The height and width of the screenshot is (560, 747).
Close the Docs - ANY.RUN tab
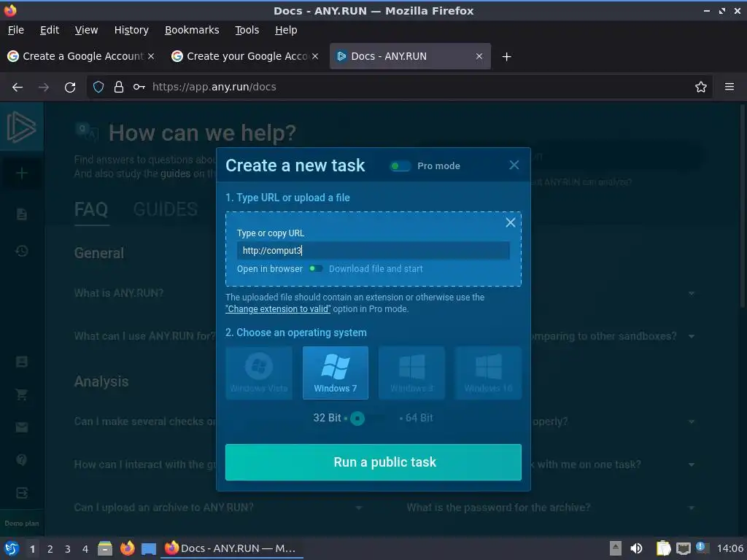pyautogui.click(x=479, y=56)
